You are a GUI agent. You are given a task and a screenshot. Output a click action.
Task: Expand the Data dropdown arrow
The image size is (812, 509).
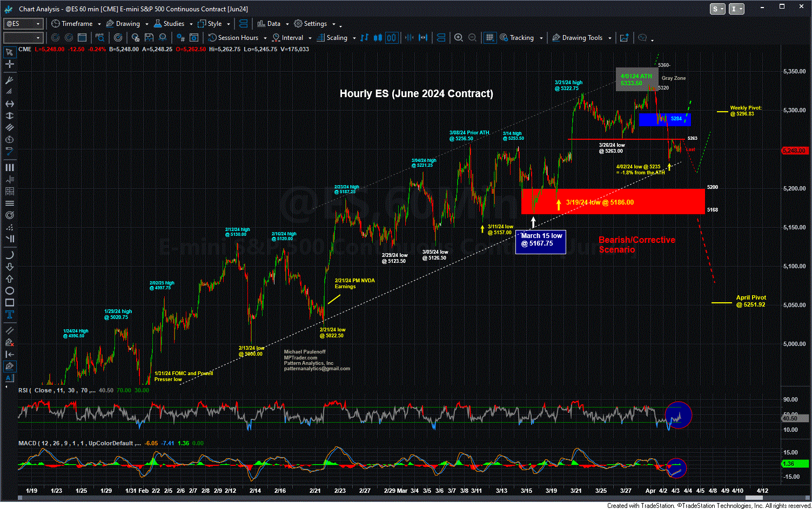tap(287, 24)
